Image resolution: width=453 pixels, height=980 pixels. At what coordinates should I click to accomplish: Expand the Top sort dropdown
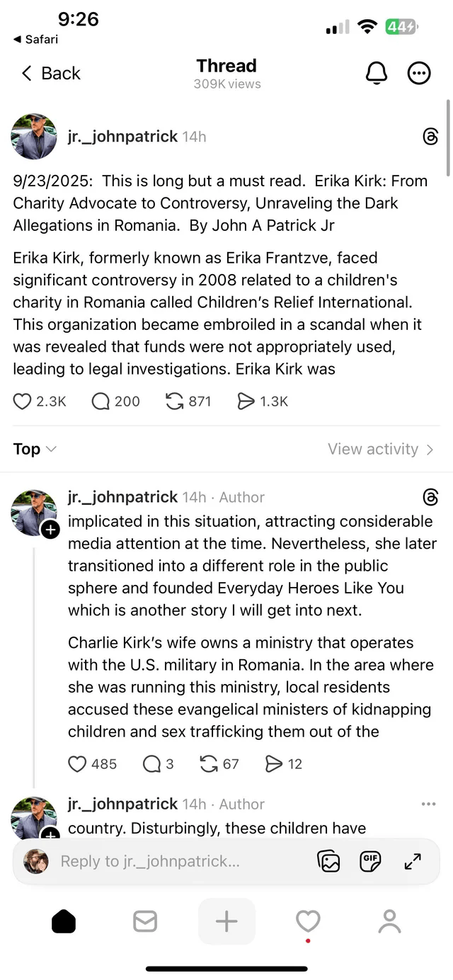[x=35, y=449]
